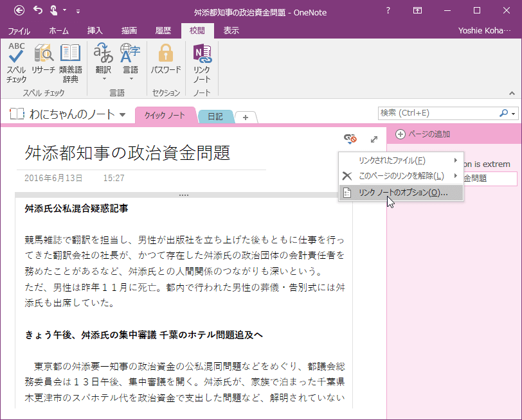This screenshot has width=522, height=420.
Task: Expand the 言語 dropdown arrow
Action: 131,79
